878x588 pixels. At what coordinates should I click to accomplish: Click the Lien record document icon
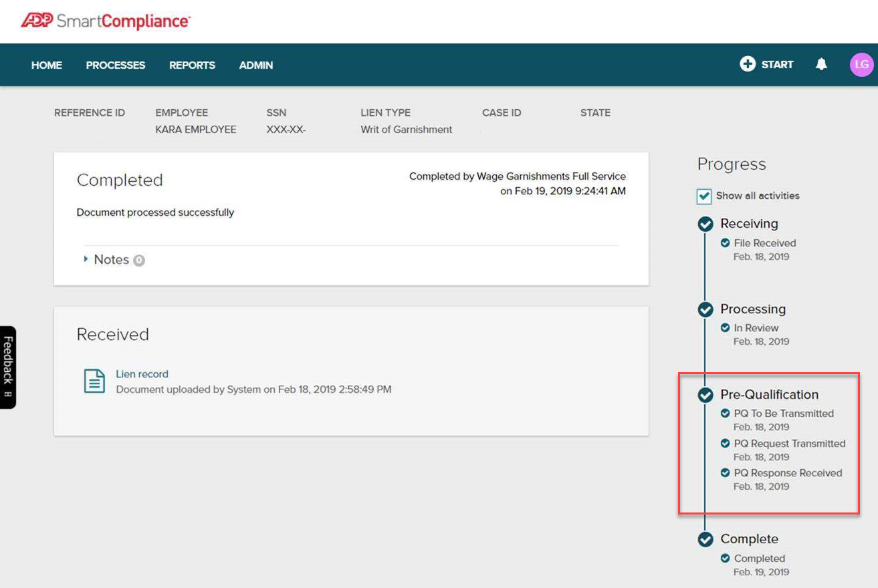(x=94, y=381)
